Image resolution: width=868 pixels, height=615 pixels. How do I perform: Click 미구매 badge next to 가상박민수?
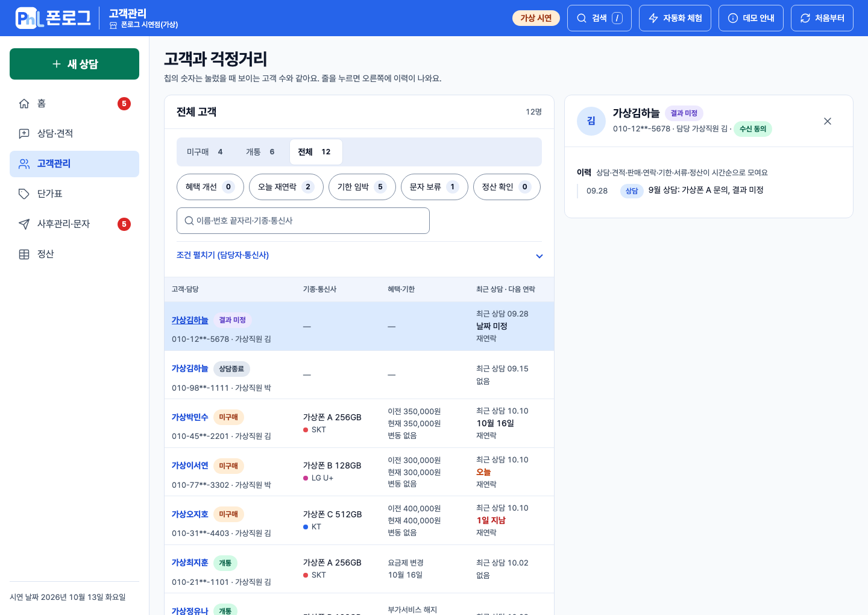228,417
